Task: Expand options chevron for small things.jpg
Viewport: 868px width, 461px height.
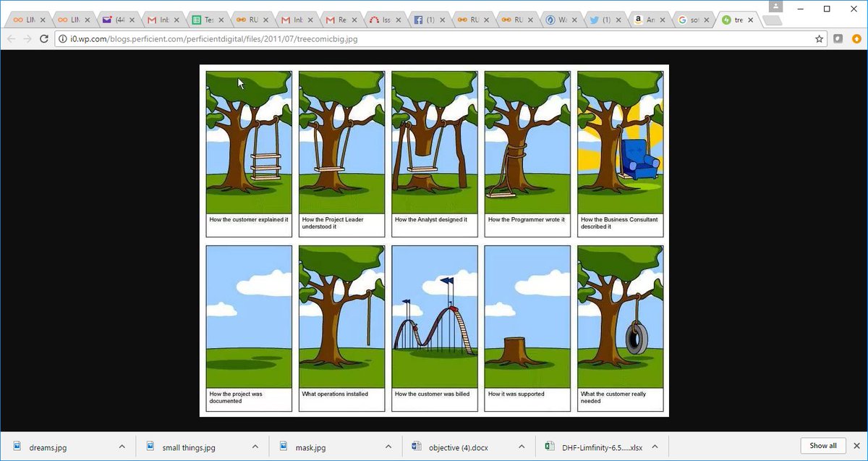Action: (255, 447)
